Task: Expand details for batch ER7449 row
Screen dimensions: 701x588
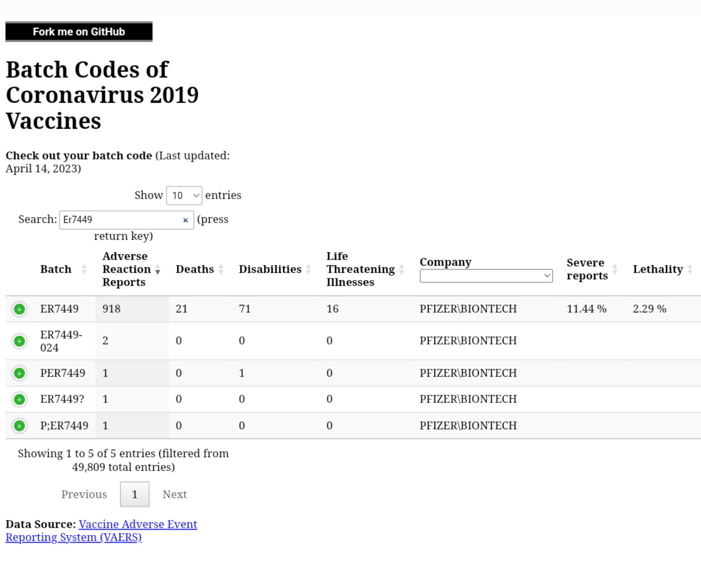Action: click(x=20, y=309)
